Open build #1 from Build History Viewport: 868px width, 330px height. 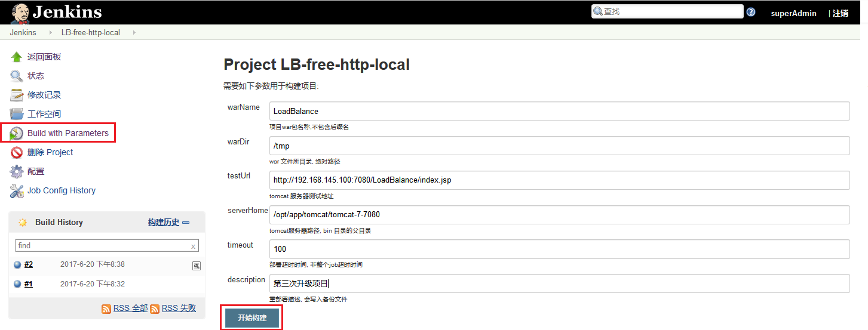(28, 284)
